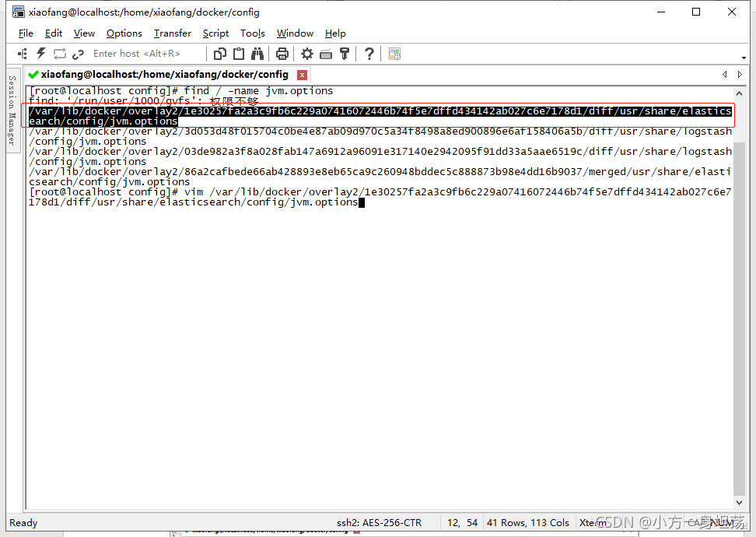756x537 pixels.
Task: Click the 86a2cafb merged elasticsearch path line
Action: (x=380, y=177)
